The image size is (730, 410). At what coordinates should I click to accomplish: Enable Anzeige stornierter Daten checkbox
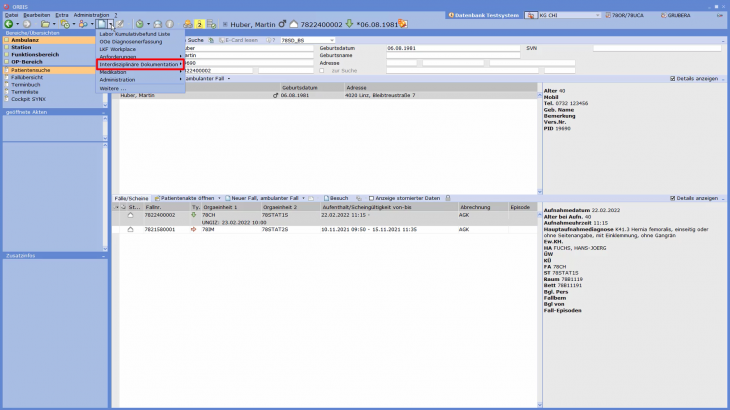click(371, 198)
